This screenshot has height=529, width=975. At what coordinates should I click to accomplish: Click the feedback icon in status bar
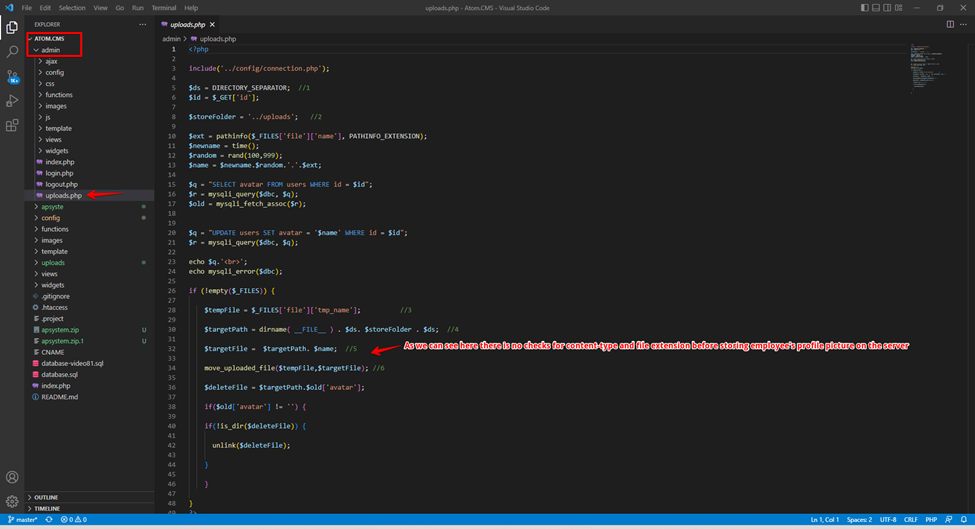click(x=948, y=520)
